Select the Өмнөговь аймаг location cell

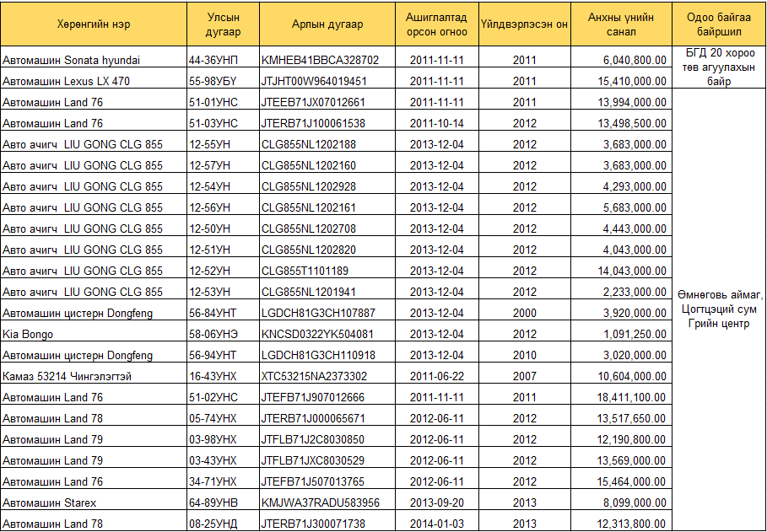click(x=719, y=309)
